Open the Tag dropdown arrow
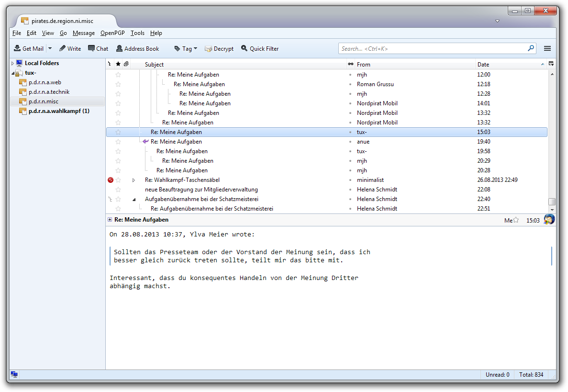The image size is (568, 392). coord(195,48)
